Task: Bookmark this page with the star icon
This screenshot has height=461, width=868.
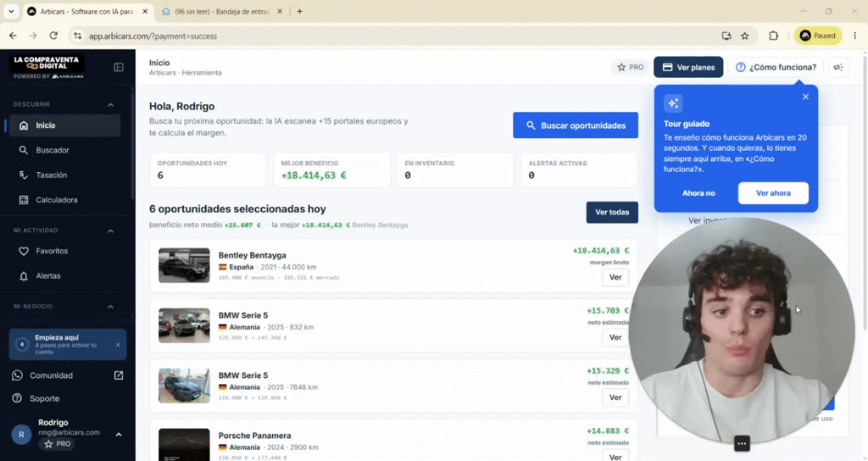Action: click(x=744, y=36)
